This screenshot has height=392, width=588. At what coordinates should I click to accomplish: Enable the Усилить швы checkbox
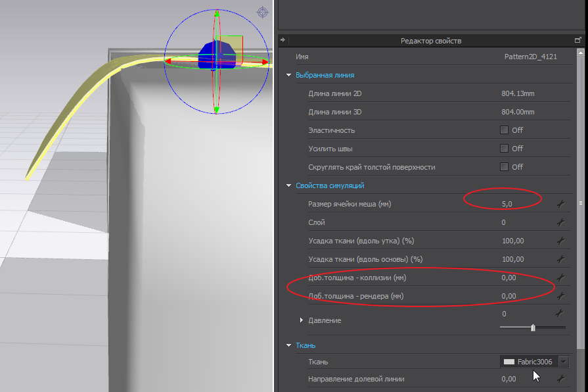point(504,148)
